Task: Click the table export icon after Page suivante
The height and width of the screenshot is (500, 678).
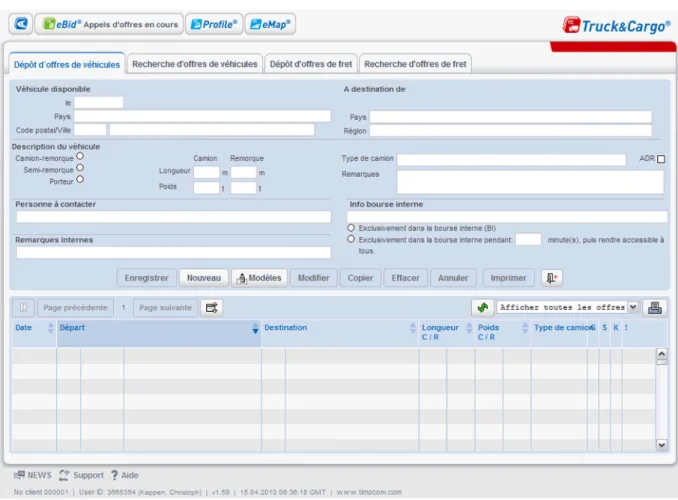Action: [x=211, y=308]
